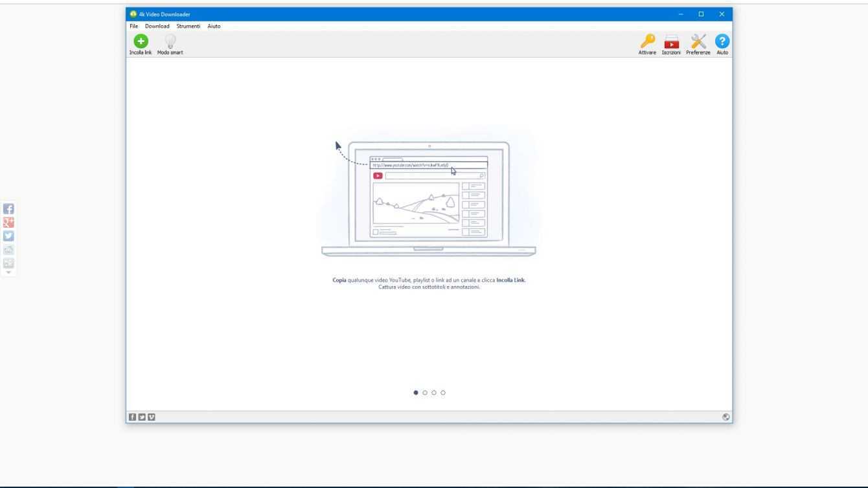Click the Aiuto question mark icon
This screenshot has height=488, width=868.
click(722, 44)
